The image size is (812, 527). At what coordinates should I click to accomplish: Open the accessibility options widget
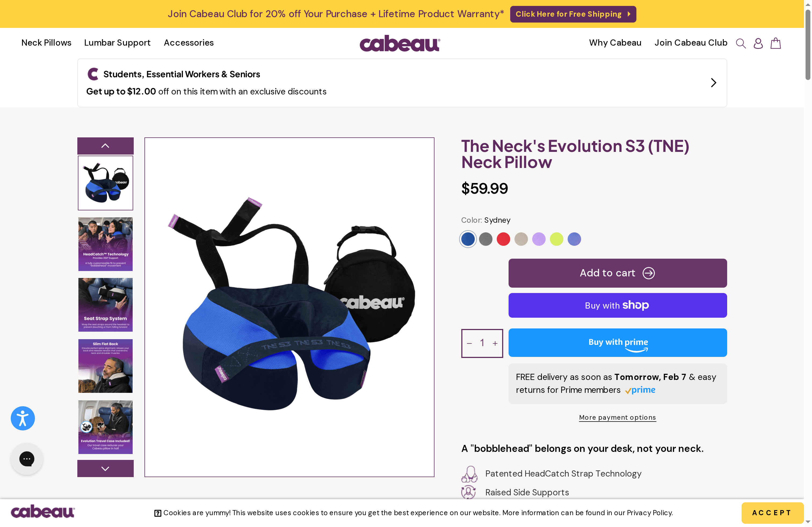tap(23, 418)
